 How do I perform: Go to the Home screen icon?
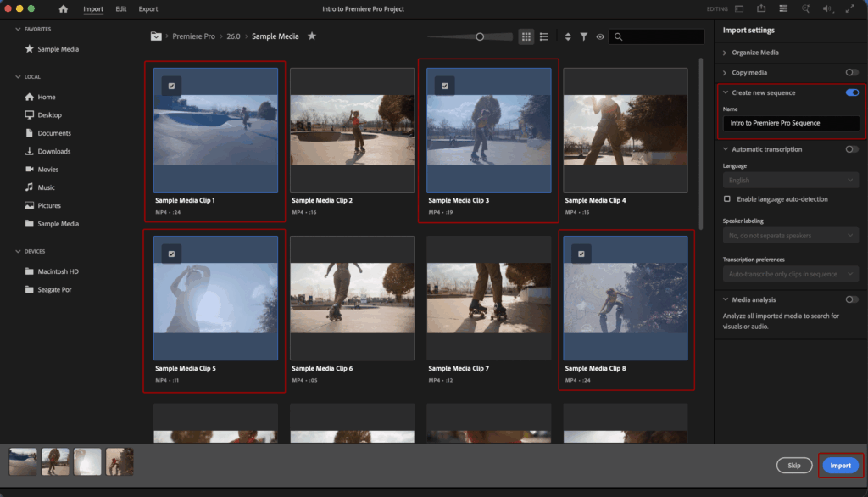63,8
